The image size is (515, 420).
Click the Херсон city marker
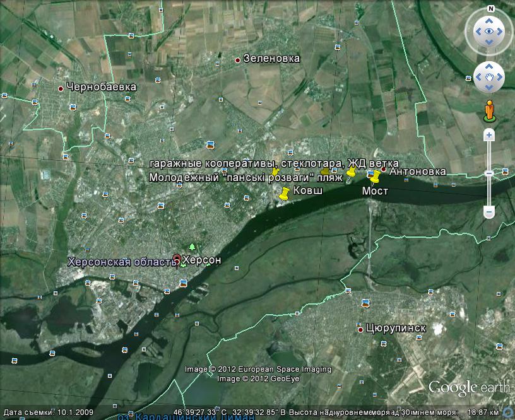click(177, 259)
